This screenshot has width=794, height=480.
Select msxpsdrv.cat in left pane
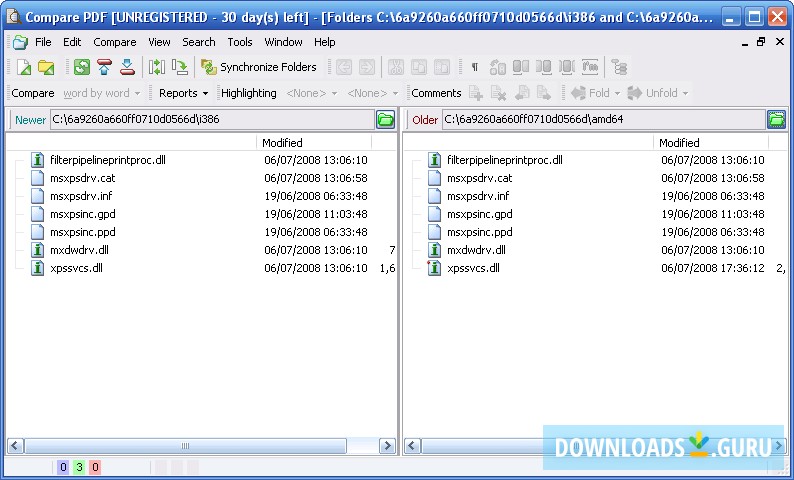[x=83, y=178]
